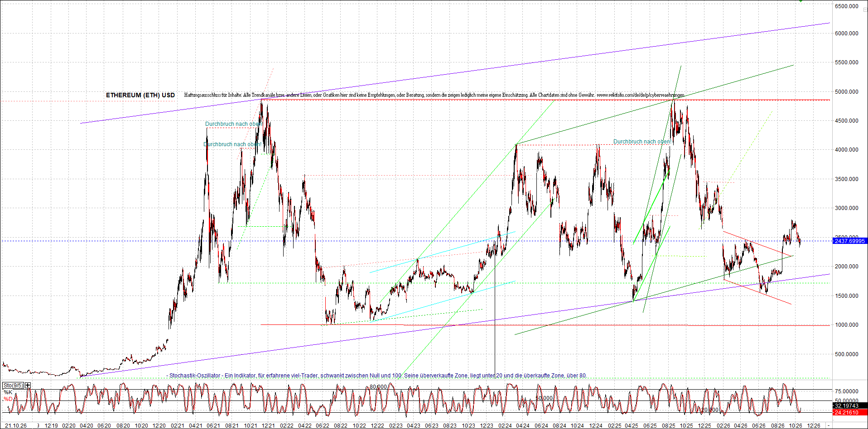Click the 4000.000 price axis label
This screenshot has width=868, height=429.
pos(847,150)
